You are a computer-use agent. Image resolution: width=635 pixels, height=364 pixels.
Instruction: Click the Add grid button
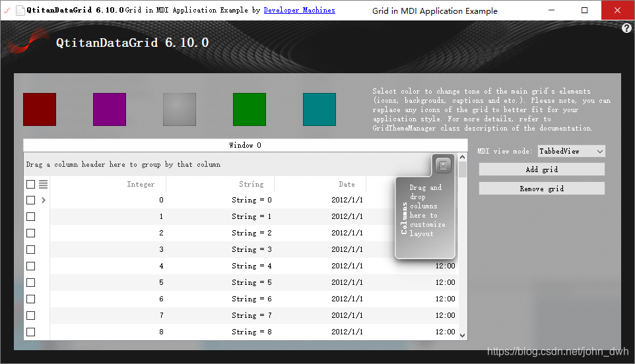tap(541, 169)
